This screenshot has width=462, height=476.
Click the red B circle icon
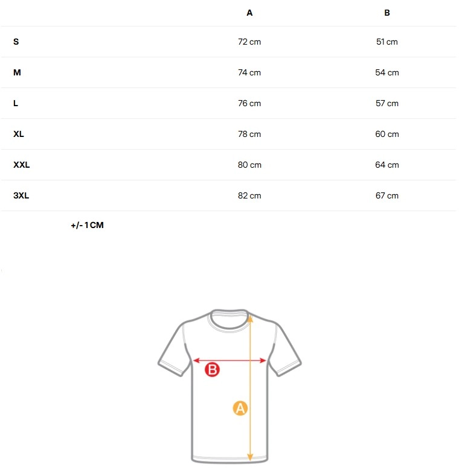212,370
